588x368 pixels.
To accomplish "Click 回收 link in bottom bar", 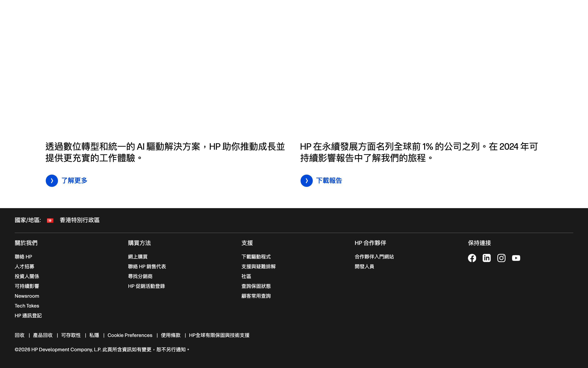I will coord(19,335).
